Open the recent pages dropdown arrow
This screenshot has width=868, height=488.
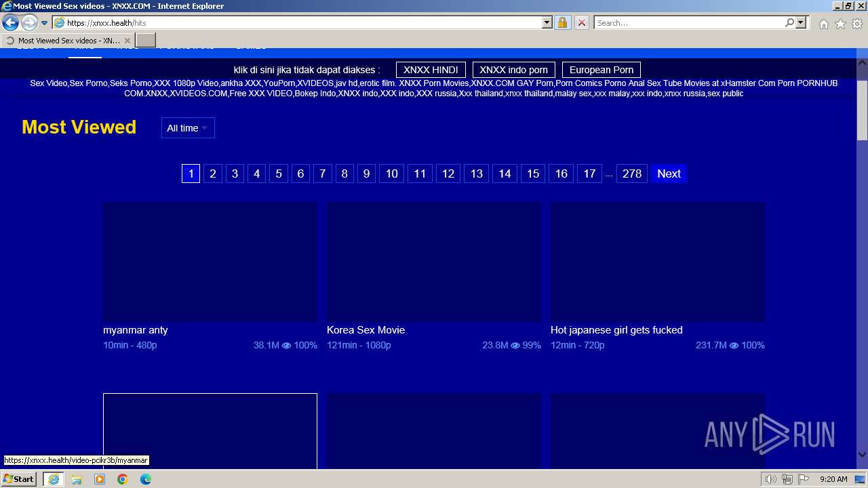tap(44, 23)
